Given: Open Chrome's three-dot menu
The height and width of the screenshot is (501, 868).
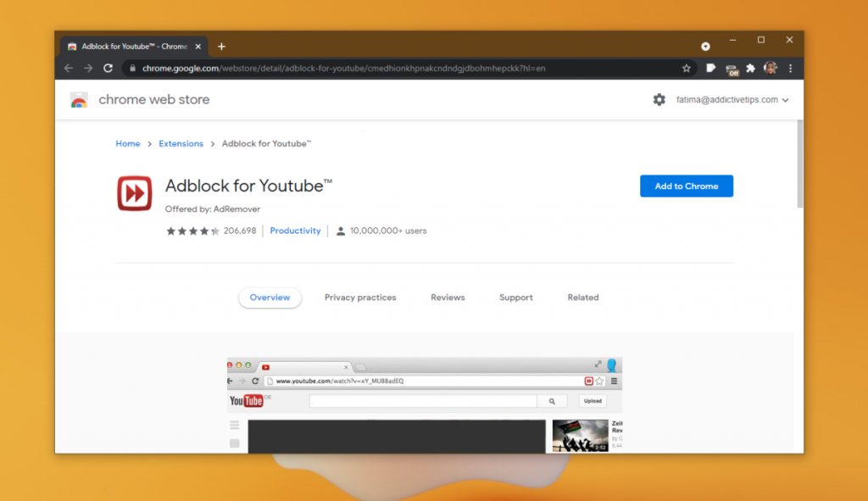Looking at the screenshot, I should [791, 68].
